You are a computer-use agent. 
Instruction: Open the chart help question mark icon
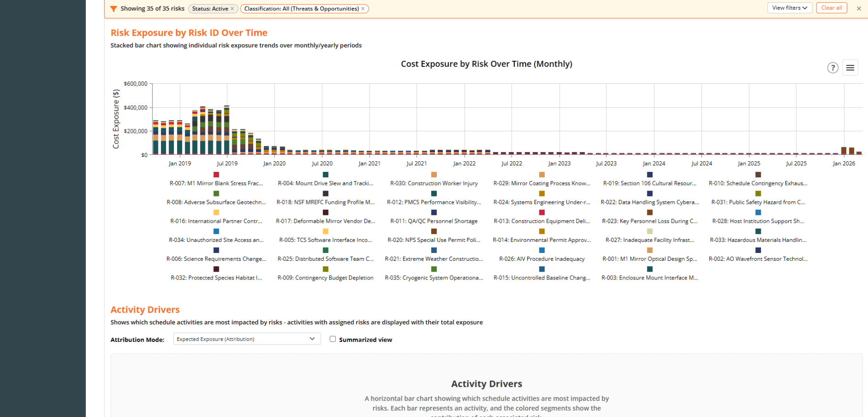click(833, 68)
